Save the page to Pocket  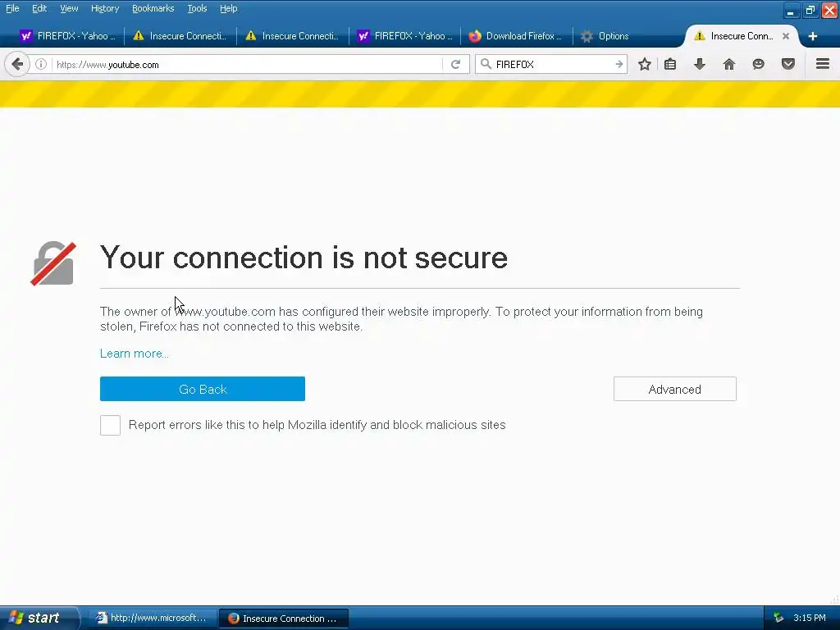coord(788,64)
